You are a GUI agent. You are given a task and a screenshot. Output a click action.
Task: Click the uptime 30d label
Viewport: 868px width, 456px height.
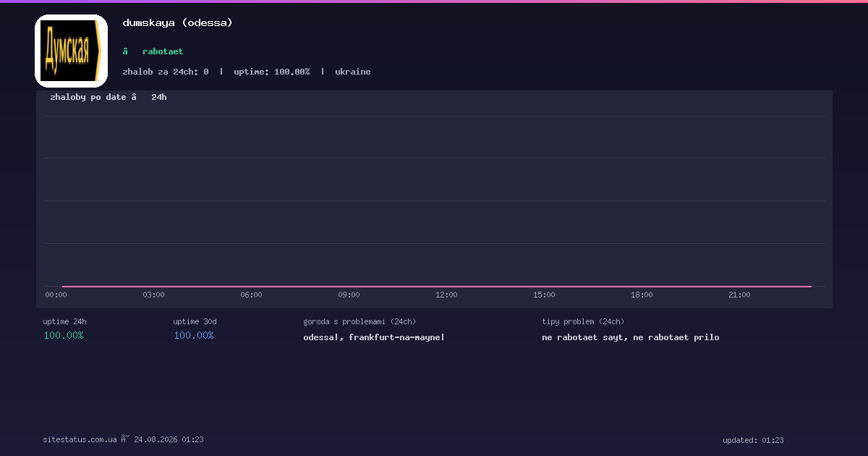pos(195,321)
